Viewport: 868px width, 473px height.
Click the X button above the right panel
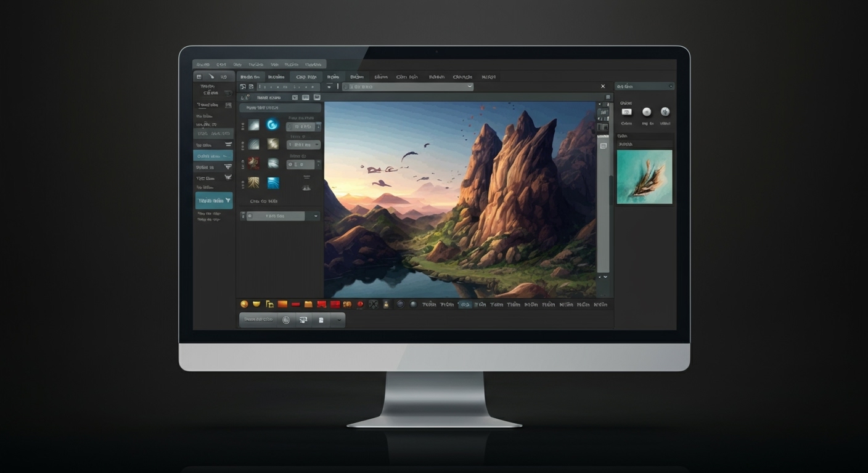(603, 86)
